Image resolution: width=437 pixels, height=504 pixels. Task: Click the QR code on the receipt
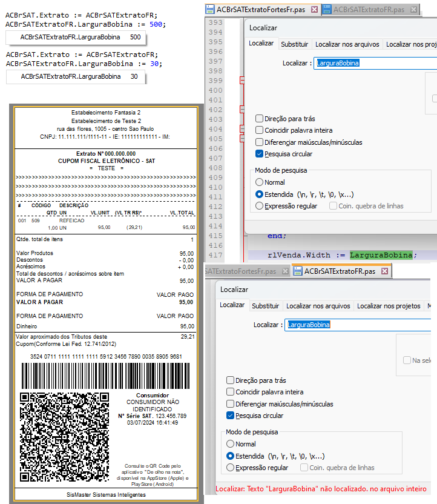65,437
